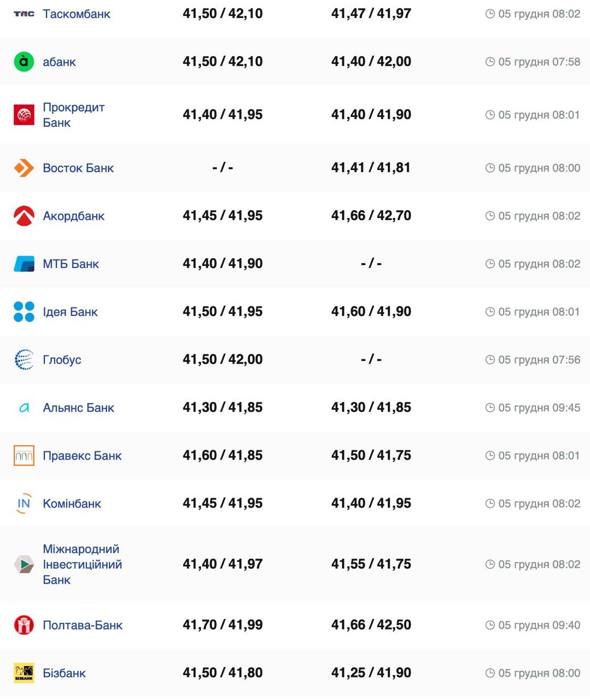Click the Таскомбанк logo icon
590x700 pixels.
point(24,14)
